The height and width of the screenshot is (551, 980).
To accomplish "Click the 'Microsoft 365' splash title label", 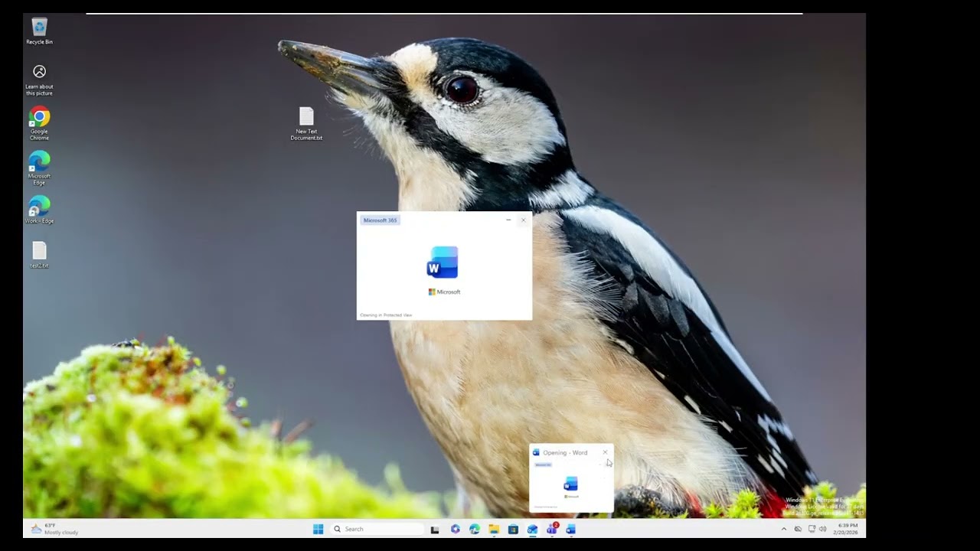I will [x=381, y=220].
